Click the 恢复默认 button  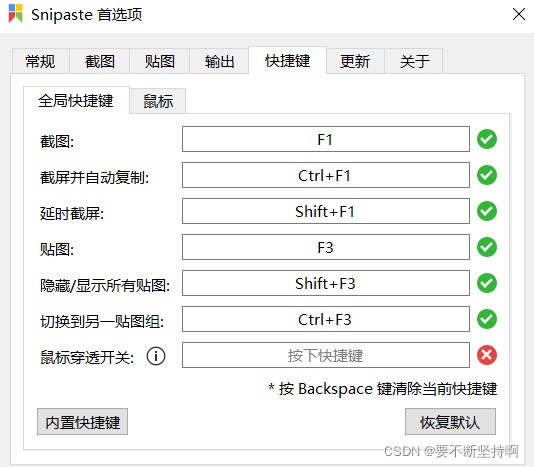(x=450, y=422)
